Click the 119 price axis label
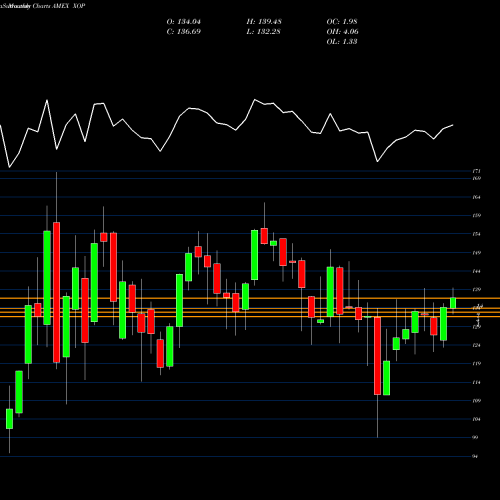This screenshot has width=500, height=500. 477,364
